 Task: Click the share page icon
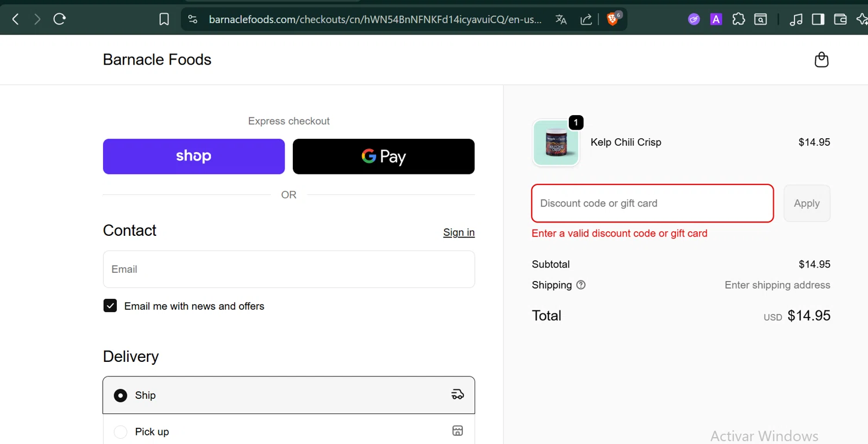tap(586, 20)
